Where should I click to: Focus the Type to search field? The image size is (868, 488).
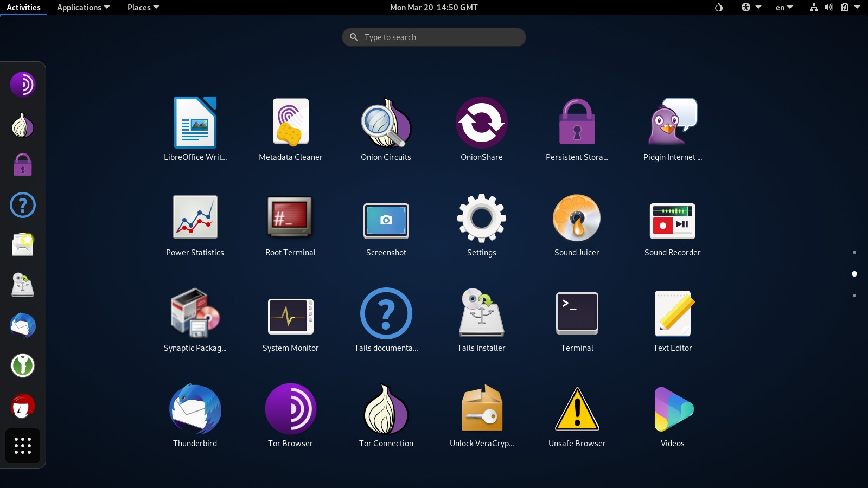click(434, 37)
